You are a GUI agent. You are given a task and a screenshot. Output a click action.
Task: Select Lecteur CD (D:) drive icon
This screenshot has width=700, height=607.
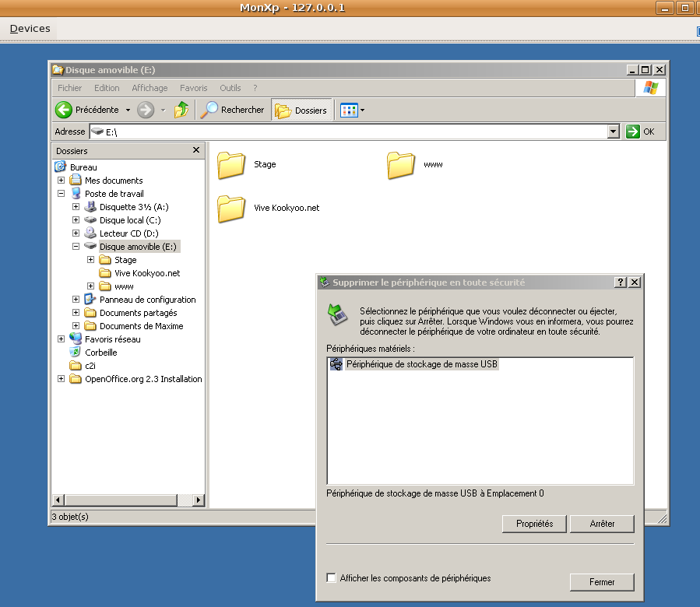[x=90, y=233]
